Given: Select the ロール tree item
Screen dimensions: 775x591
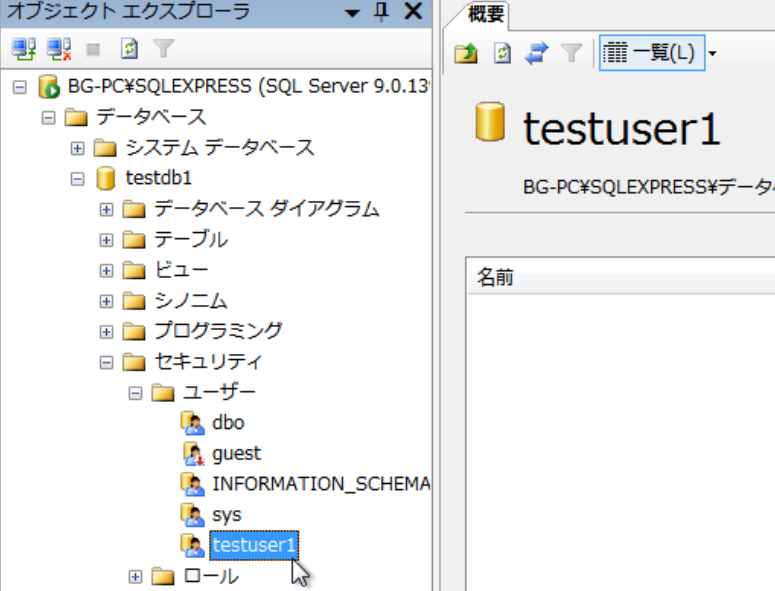Looking at the screenshot, I should (211, 576).
